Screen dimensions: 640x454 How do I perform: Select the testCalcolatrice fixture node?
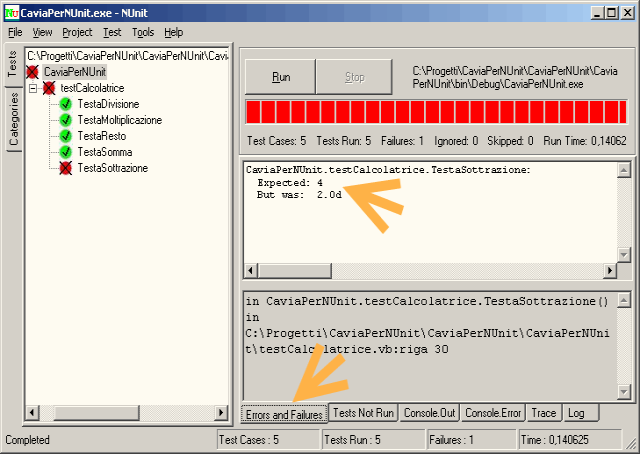[x=92, y=88]
